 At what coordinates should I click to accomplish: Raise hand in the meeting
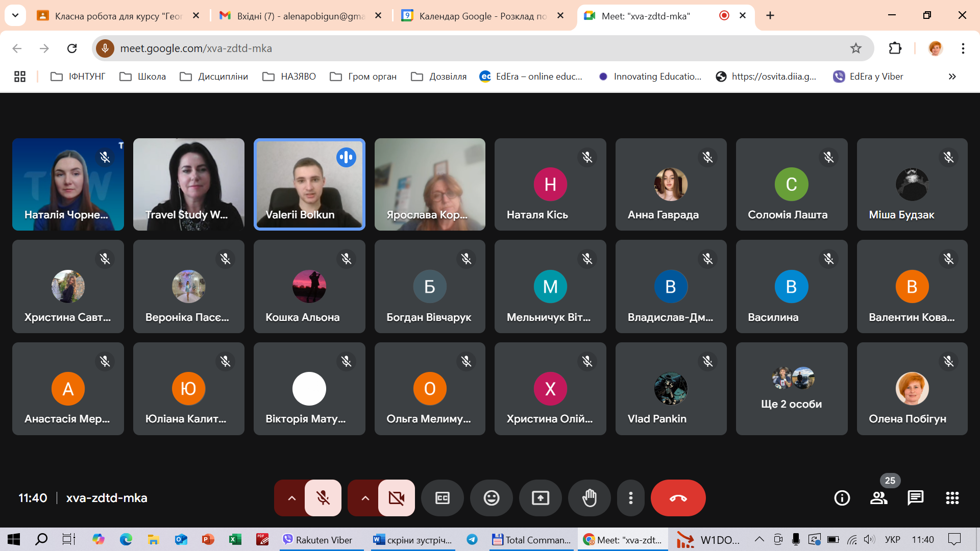coord(590,498)
